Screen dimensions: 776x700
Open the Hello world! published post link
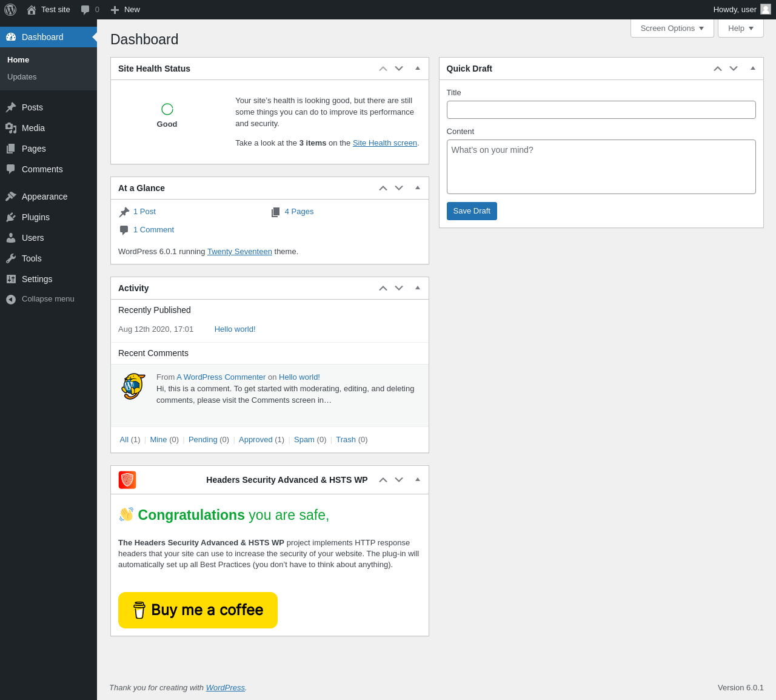(235, 329)
